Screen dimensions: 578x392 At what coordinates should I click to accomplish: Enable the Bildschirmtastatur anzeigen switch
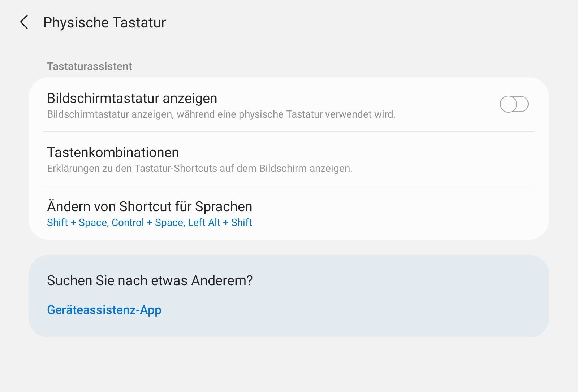click(x=514, y=104)
